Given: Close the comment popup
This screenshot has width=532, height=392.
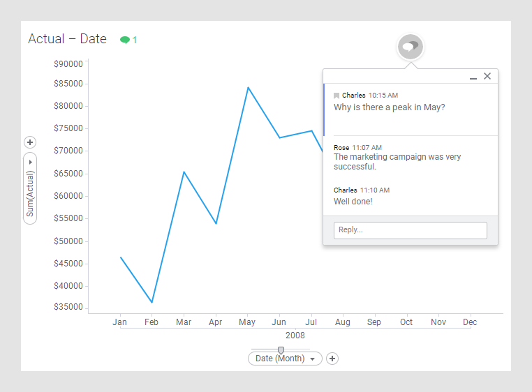Looking at the screenshot, I should click(487, 76).
